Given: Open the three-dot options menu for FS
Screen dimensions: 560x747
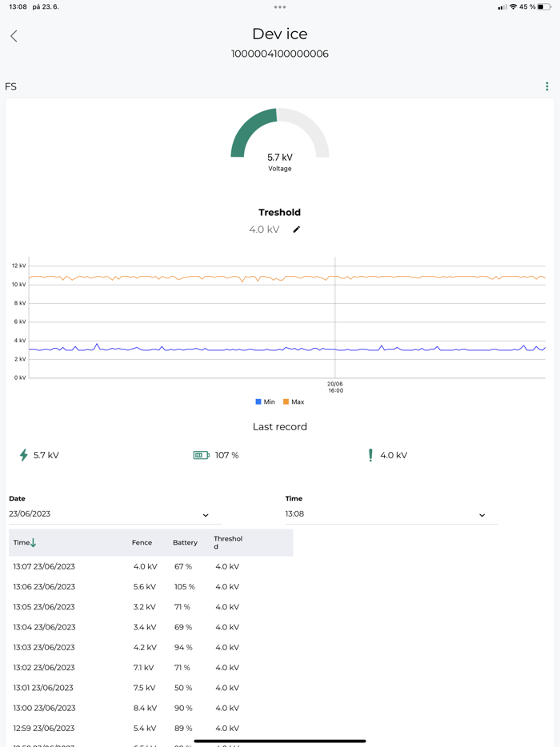Looking at the screenshot, I should [546, 86].
